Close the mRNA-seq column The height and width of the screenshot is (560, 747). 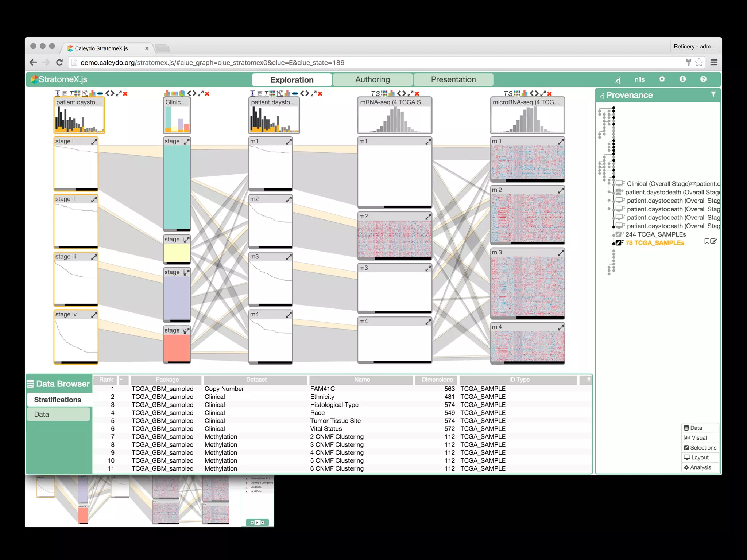(x=417, y=93)
